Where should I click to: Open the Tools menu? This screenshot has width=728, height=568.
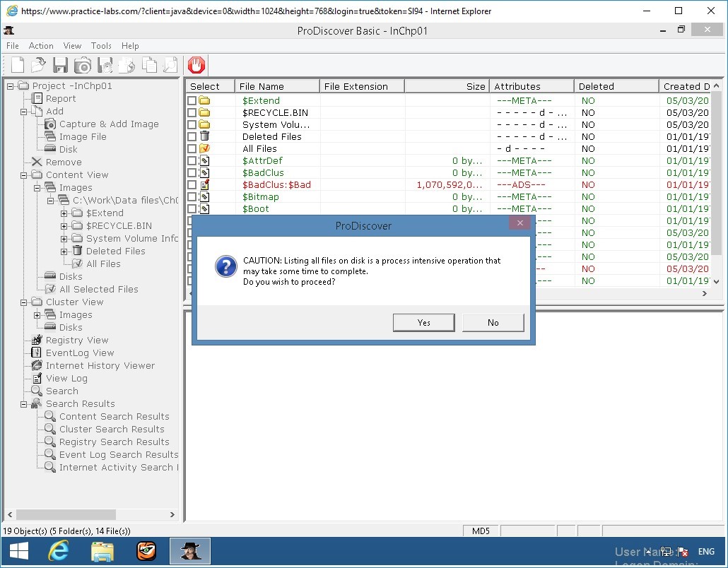point(101,45)
